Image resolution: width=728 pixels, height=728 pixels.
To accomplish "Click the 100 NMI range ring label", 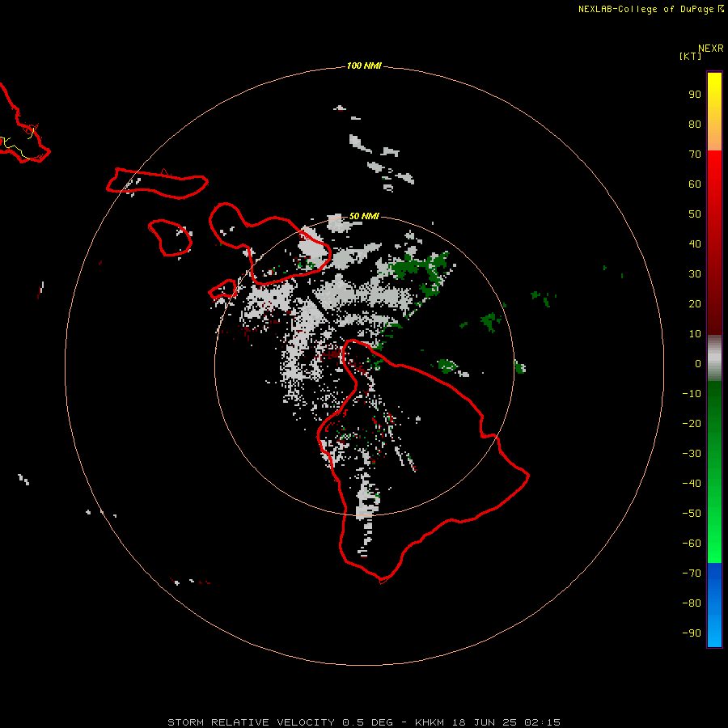I will pyautogui.click(x=364, y=66).
